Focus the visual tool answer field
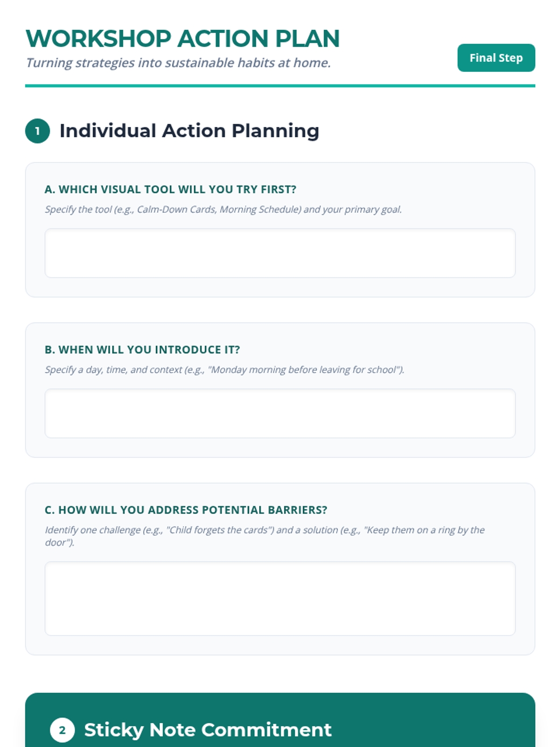This screenshot has height=747, width=560. tap(280, 253)
